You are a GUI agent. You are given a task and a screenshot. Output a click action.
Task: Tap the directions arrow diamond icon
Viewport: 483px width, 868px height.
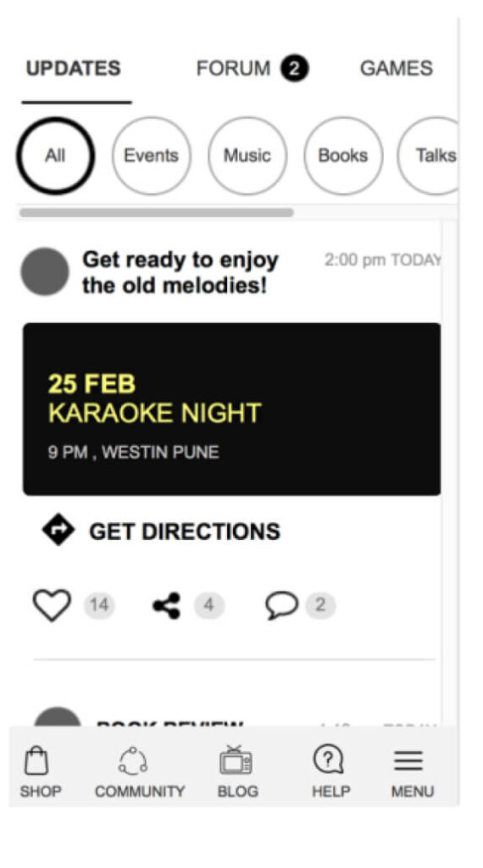58,530
